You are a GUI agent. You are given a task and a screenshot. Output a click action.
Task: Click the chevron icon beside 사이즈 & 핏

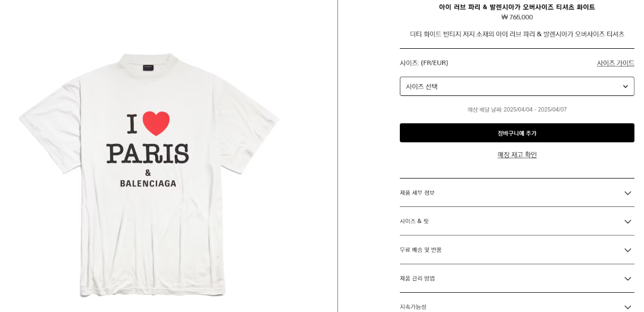(x=627, y=221)
